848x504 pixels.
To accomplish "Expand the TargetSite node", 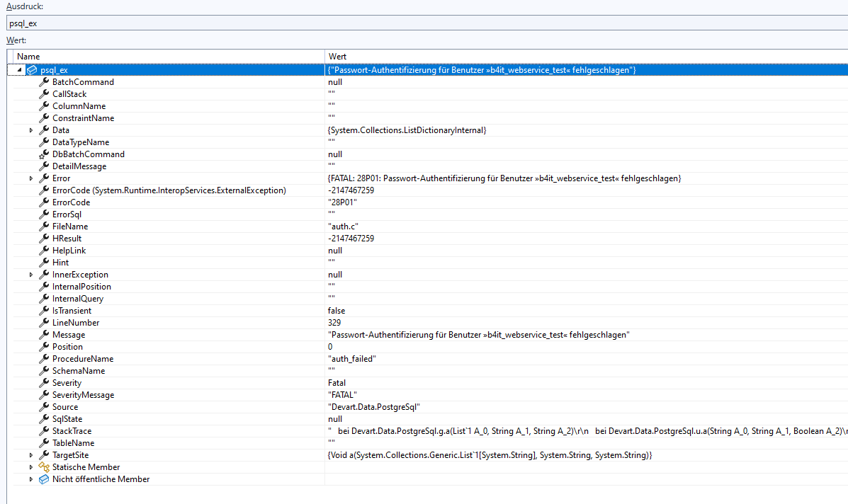I will click(30, 455).
